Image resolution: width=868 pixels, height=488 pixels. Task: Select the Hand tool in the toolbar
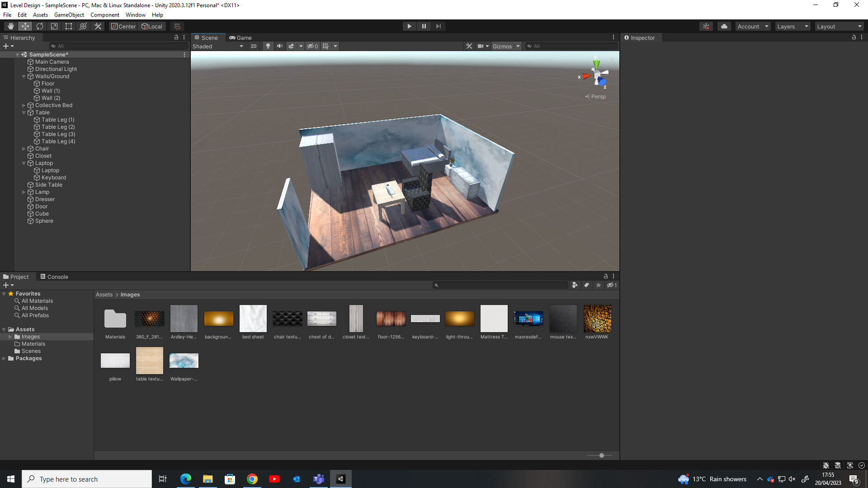pyautogui.click(x=10, y=26)
